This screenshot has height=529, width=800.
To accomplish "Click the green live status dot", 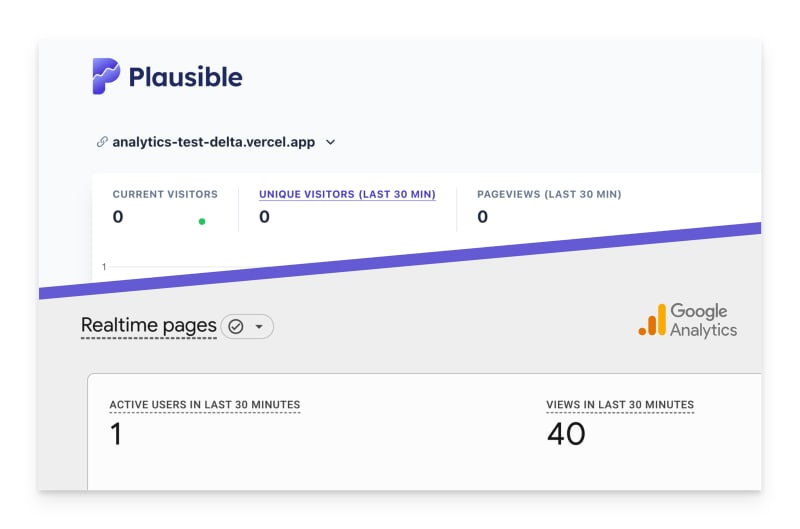I will [202, 221].
